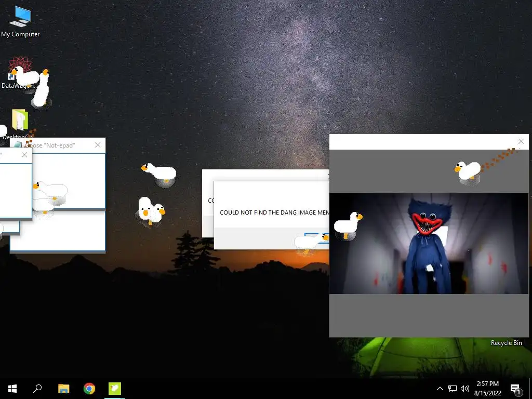The width and height of the screenshot is (532, 399).
Task: Close the 'Not-epad' goose window
Action: tap(98, 145)
